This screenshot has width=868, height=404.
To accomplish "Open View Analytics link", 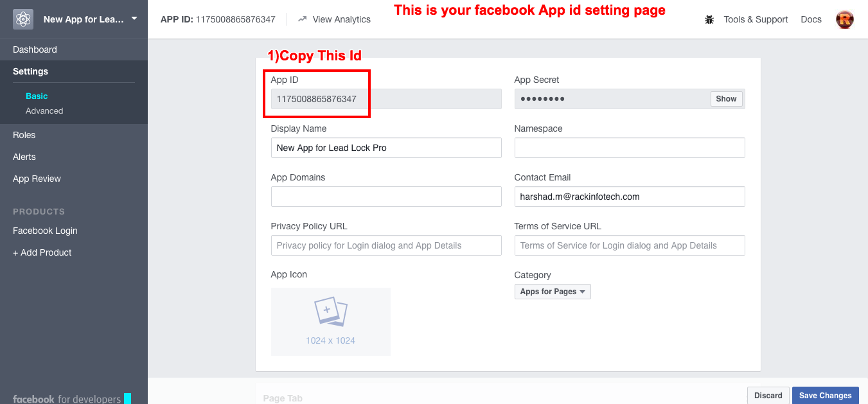I will 341,19.
